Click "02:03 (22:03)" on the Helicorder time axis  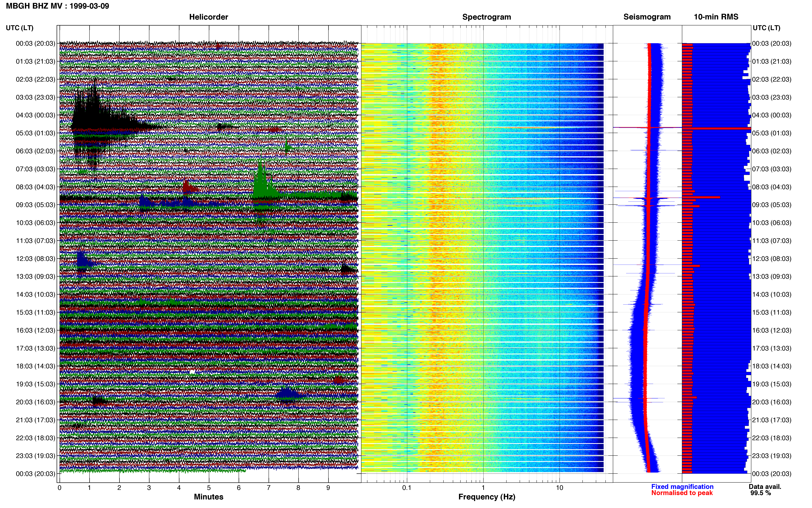[x=36, y=79]
